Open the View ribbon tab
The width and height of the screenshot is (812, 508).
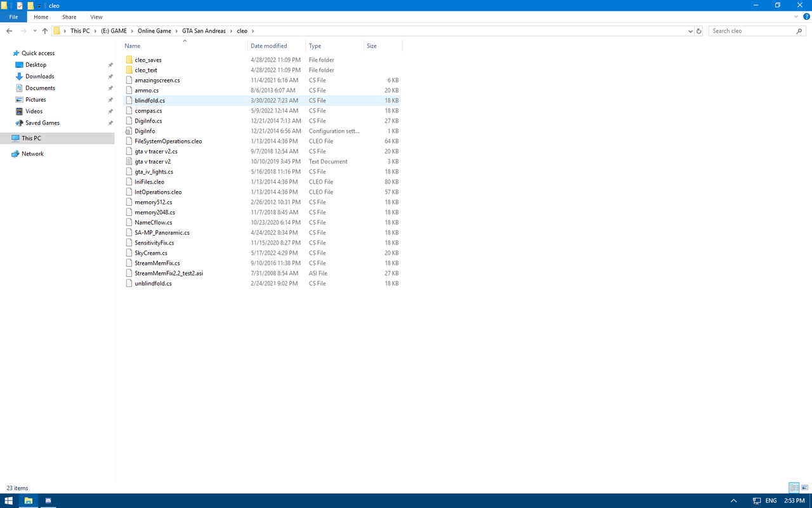click(x=96, y=17)
